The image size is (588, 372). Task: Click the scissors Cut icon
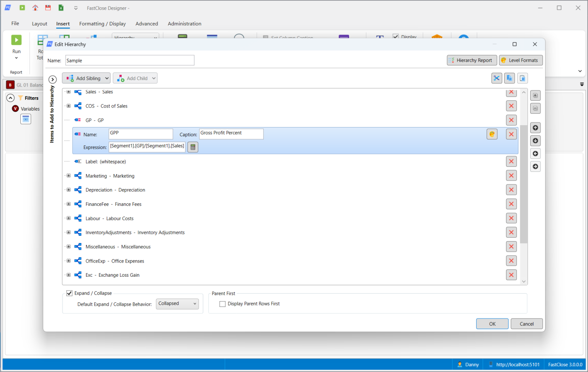click(497, 78)
